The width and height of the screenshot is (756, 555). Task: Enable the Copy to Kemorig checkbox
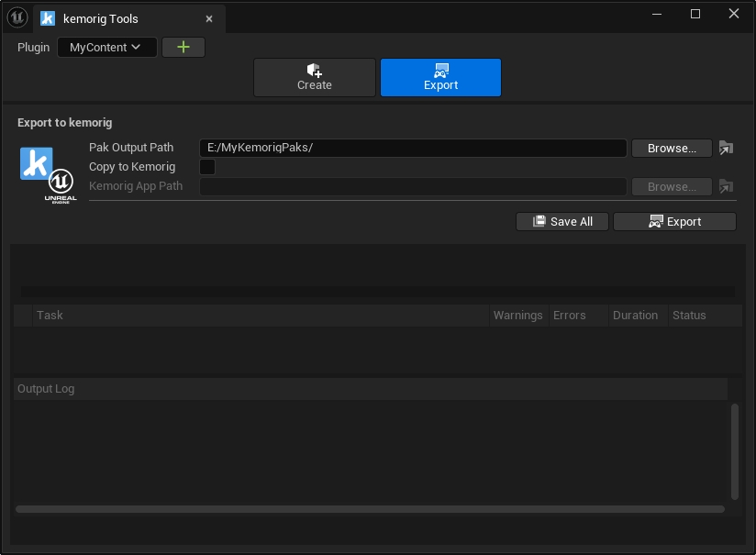tap(207, 167)
